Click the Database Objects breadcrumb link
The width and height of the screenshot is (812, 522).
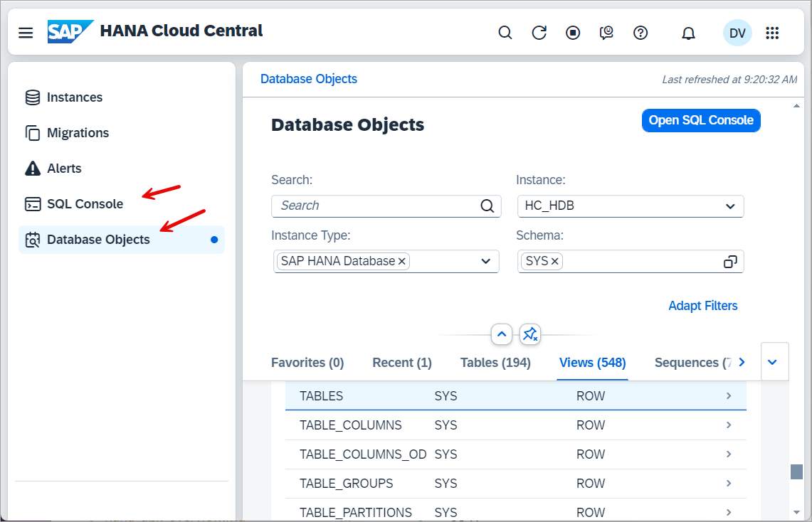(x=309, y=79)
